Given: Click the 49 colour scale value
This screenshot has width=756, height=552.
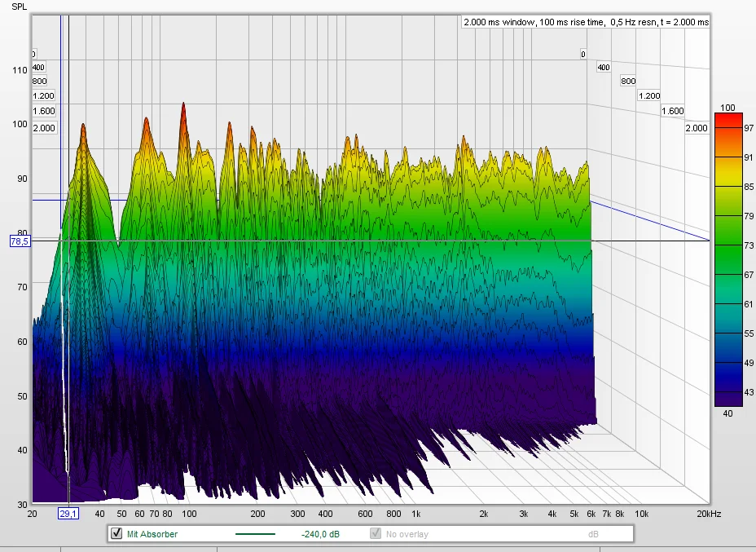Looking at the screenshot, I should coord(749,363).
